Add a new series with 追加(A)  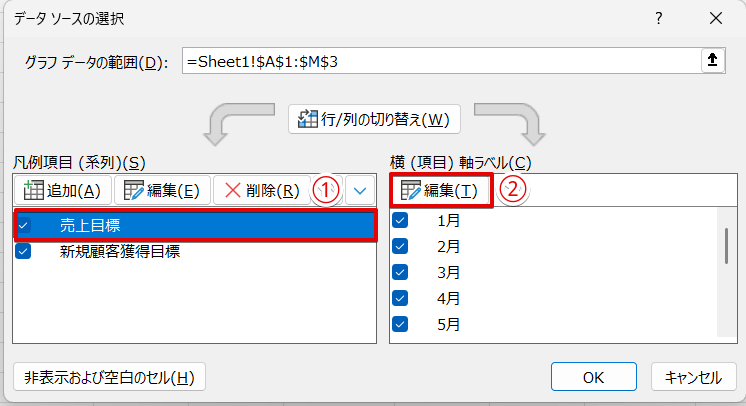62,190
